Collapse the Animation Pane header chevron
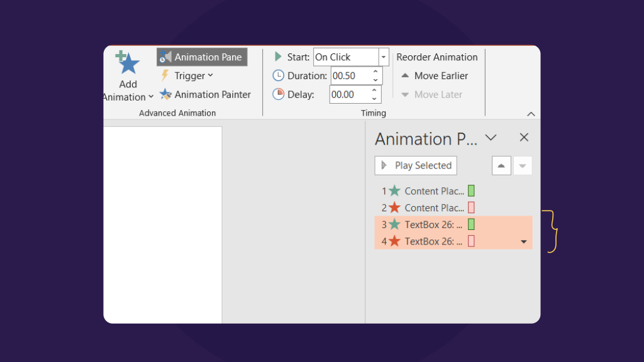The image size is (644, 362). pos(491,137)
